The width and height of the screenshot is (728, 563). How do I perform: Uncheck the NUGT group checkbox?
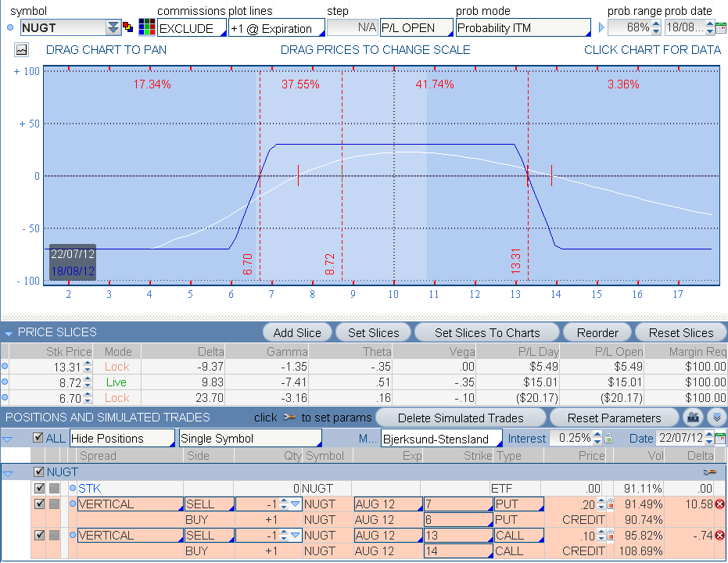[x=38, y=472]
